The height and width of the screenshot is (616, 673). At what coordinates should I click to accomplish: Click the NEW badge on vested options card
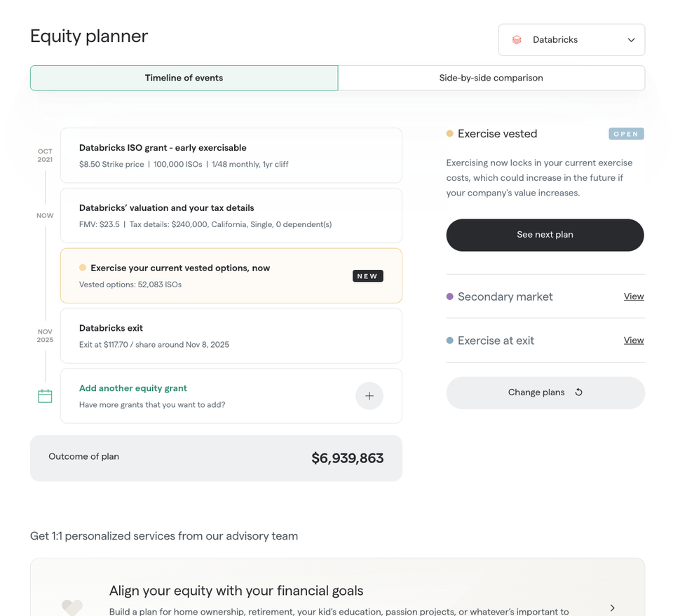(367, 275)
